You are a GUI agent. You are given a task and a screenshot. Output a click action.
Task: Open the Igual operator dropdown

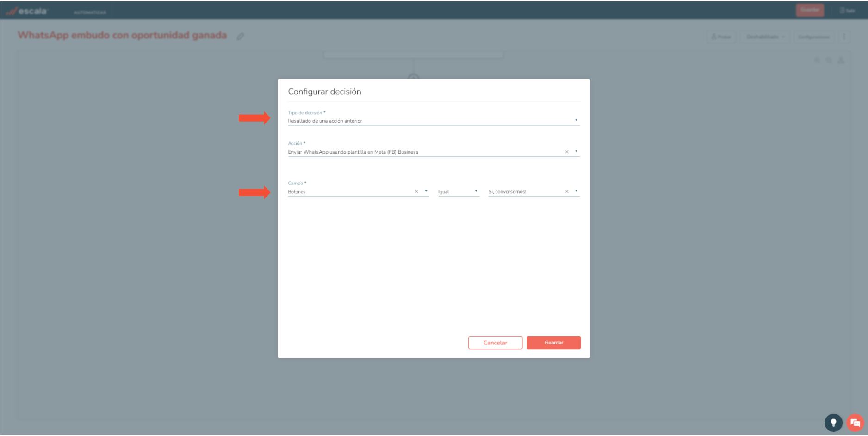point(459,191)
